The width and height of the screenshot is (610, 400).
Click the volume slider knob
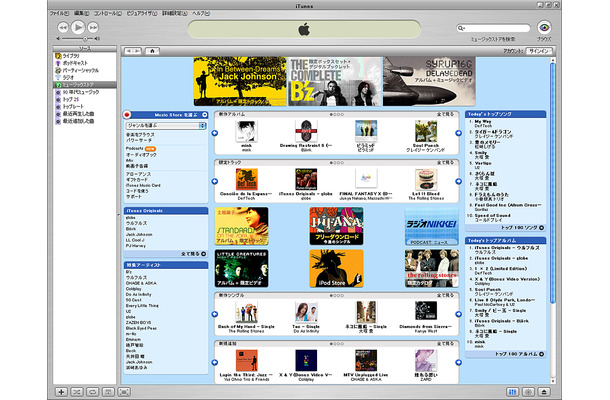85,39
